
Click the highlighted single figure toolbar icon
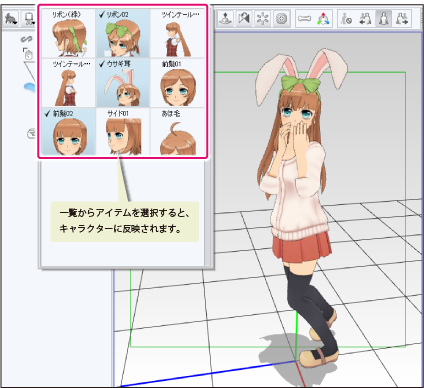[384, 18]
